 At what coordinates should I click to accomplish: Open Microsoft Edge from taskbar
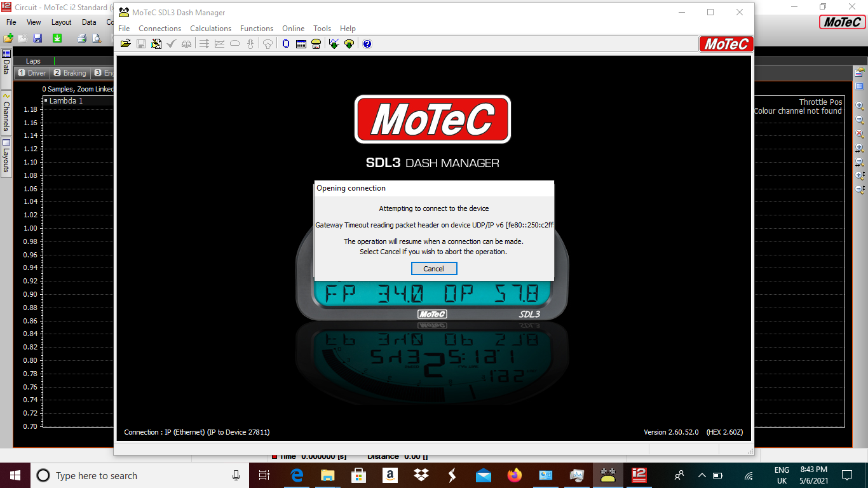click(x=297, y=475)
